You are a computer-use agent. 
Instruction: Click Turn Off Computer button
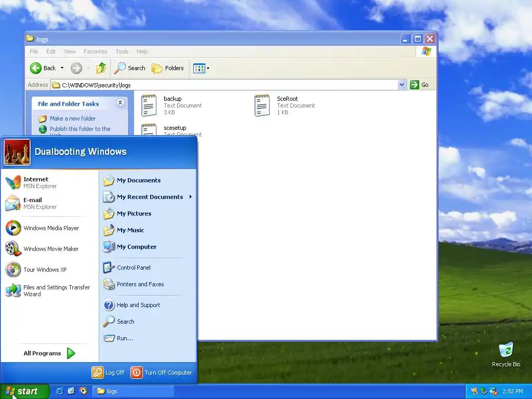coord(162,373)
